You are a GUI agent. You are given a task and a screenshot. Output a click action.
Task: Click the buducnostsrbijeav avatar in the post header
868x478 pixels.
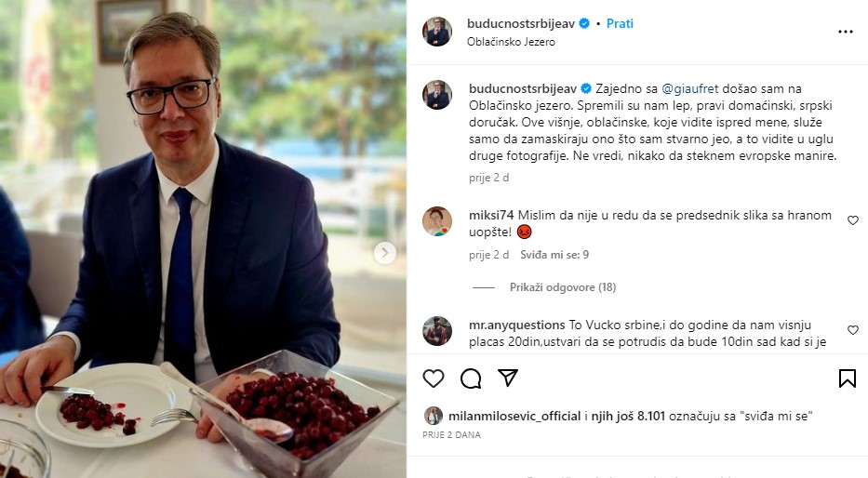[437, 32]
